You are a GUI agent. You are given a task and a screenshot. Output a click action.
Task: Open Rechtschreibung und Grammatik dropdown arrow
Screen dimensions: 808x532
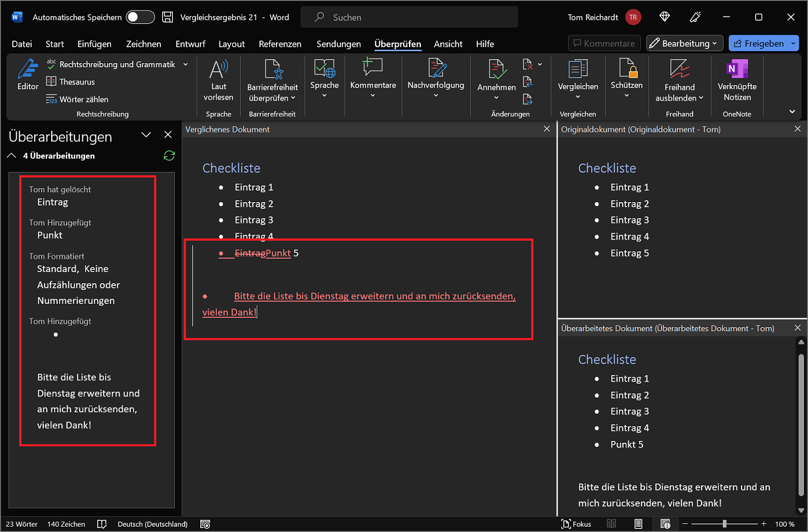186,65
